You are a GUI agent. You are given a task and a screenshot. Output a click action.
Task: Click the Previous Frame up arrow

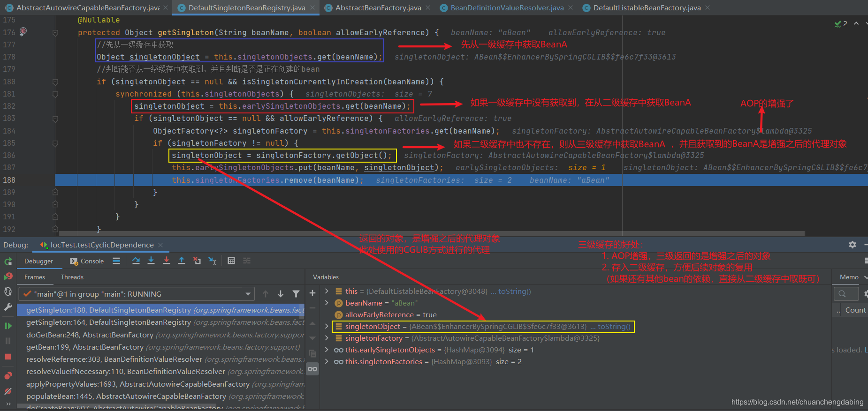click(266, 294)
